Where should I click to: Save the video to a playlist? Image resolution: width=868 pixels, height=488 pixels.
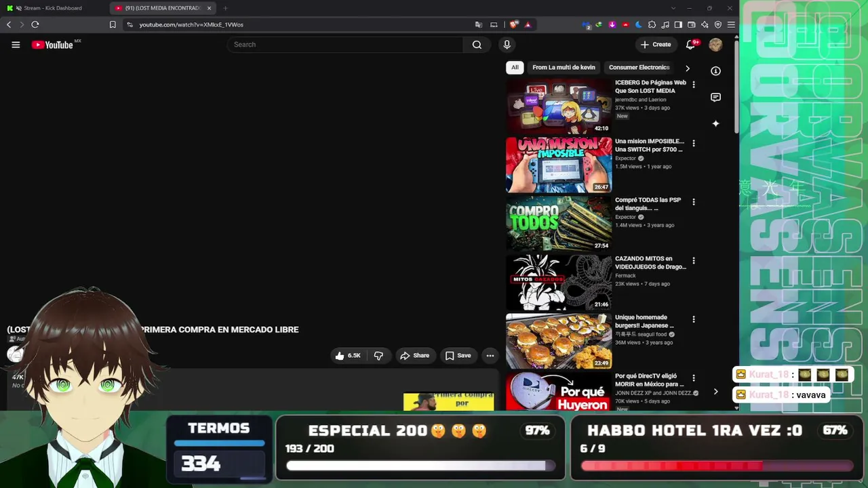(x=458, y=356)
